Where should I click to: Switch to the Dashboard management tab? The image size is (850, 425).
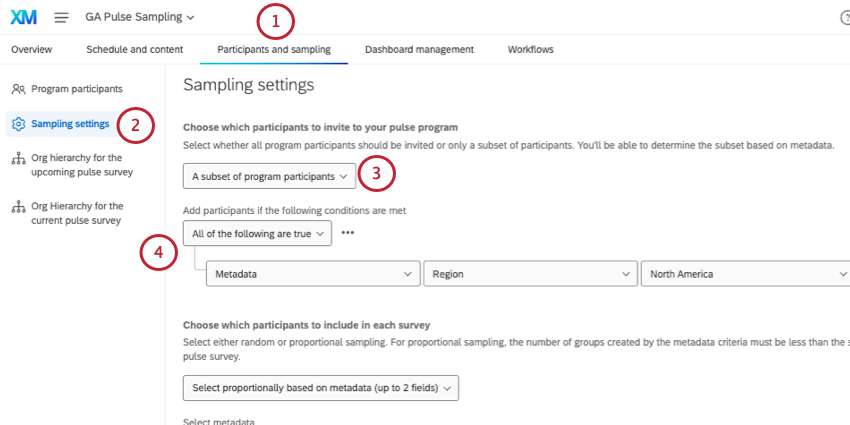tap(419, 49)
